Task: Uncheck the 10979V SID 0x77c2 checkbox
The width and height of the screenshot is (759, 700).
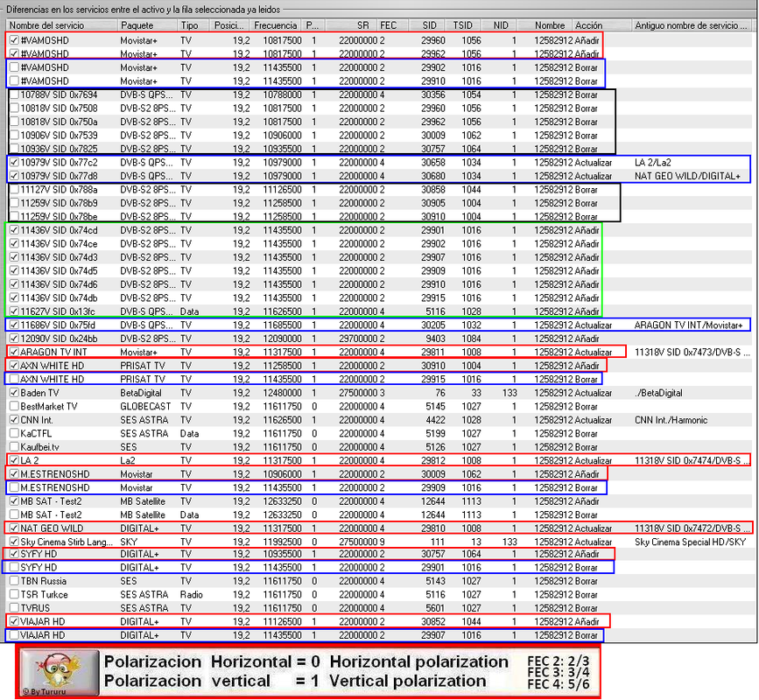Action: click(x=14, y=163)
